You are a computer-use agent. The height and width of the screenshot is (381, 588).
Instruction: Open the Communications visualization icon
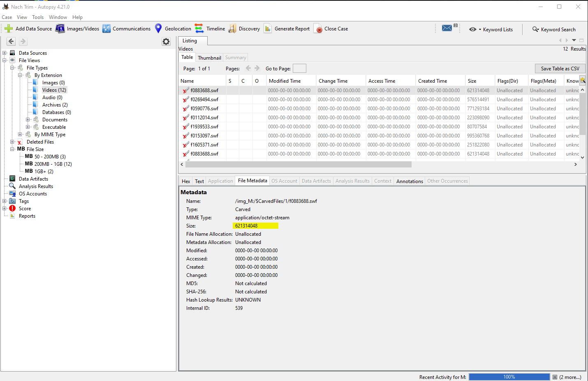pos(106,28)
